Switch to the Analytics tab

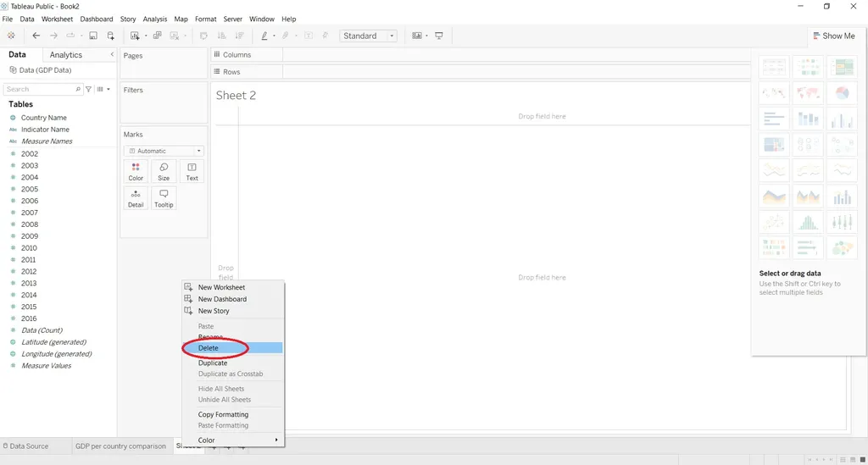tap(66, 55)
